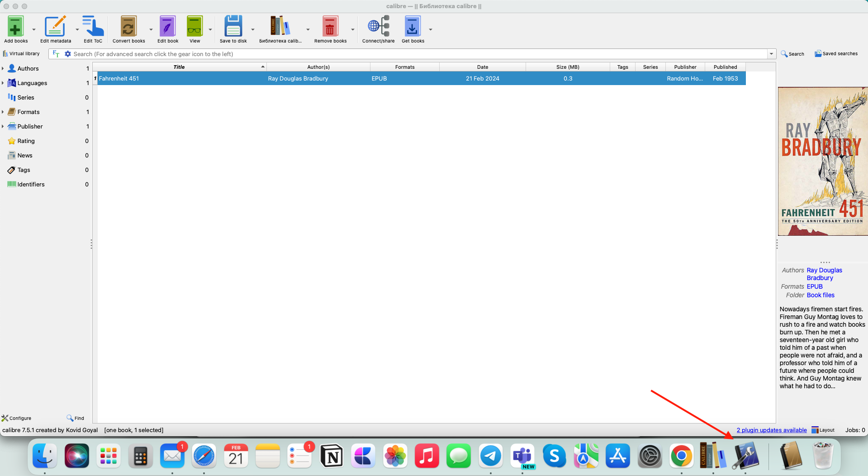Viewport: 868px width, 476px height.
Task: Click the Random Ho... publisher cell
Action: click(685, 78)
